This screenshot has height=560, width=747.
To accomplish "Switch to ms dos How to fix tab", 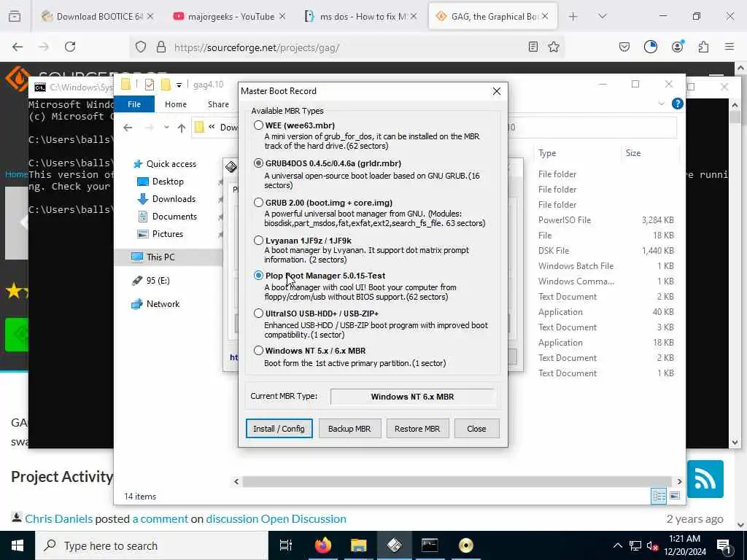I will coord(362,16).
